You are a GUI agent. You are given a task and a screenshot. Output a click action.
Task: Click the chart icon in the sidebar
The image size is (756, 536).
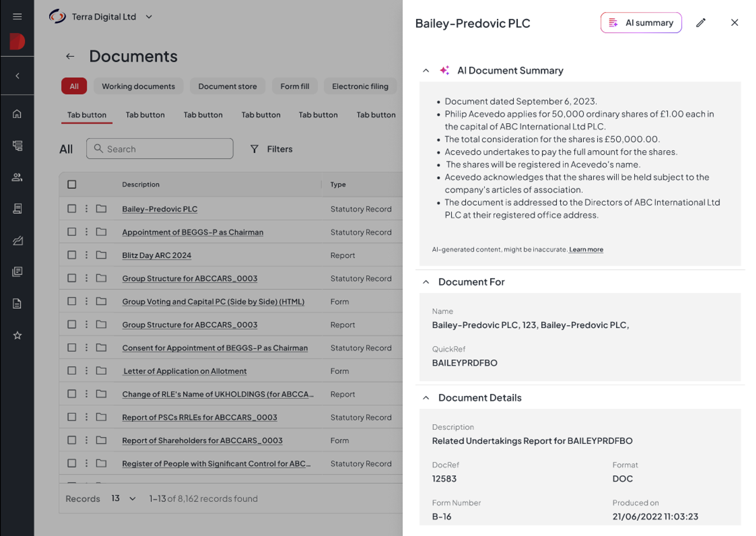(x=17, y=241)
